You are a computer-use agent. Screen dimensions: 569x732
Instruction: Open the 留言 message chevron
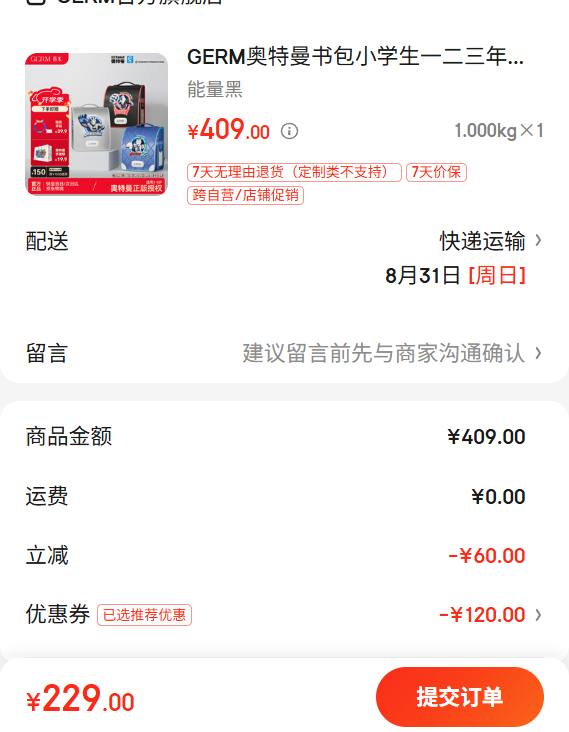coord(539,353)
